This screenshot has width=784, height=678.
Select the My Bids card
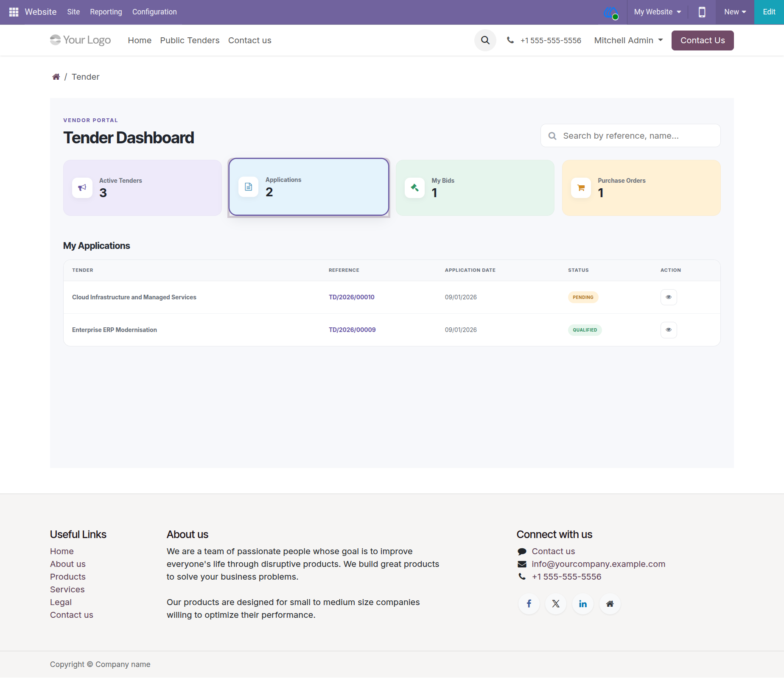tap(475, 188)
